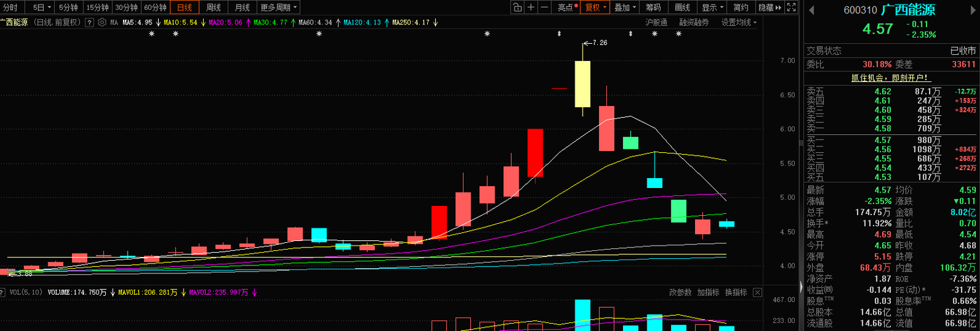Toggle 简约 simple mode

(x=741, y=7)
